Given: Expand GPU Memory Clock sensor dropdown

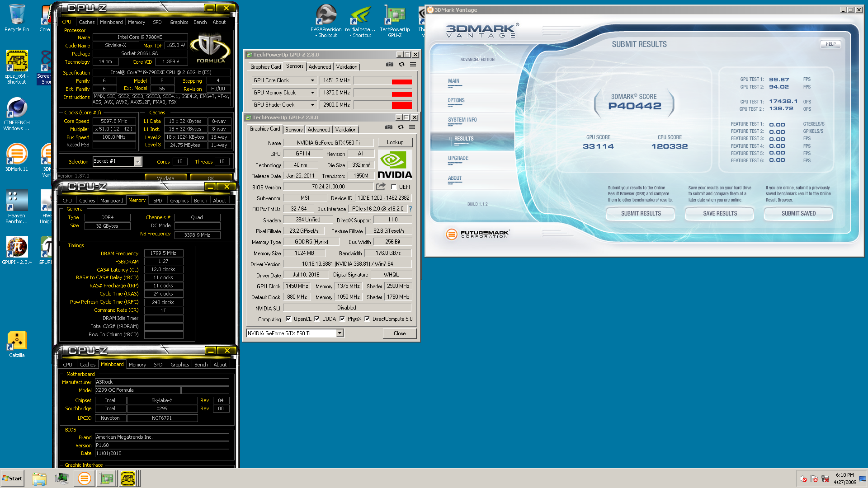Looking at the screenshot, I should pyautogui.click(x=312, y=93).
